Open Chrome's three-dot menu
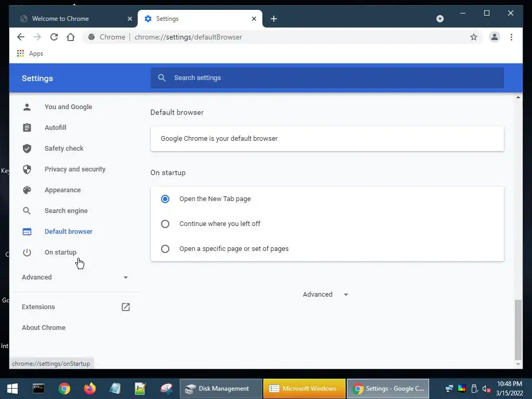Image resolution: width=532 pixels, height=399 pixels. click(511, 37)
